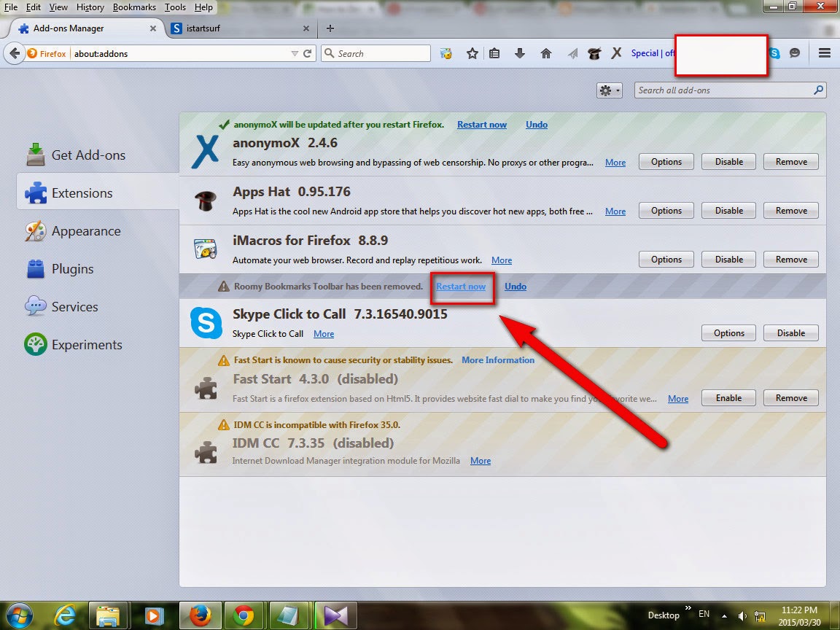Viewport: 840px width, 630px height.
Task: Open the Tools menu
Action: 175,7
